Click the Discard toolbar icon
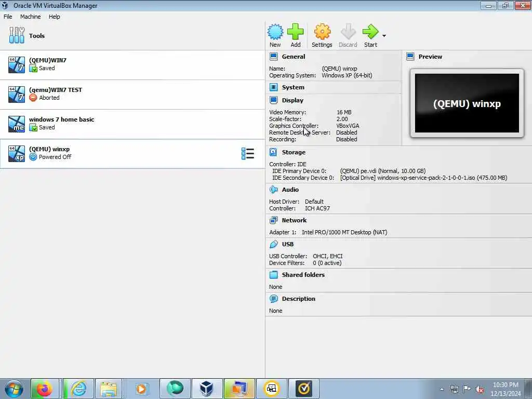The image size is (532, 399). (348, 32)
